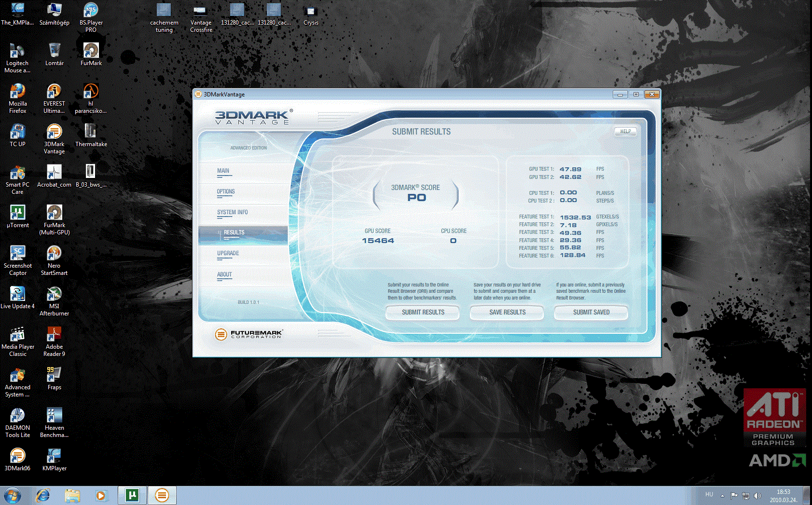Image resolution: width=812 pixels, height=505 pixels.
Task: Go to MAIN section in 3DMark
Action: coord(223,171)
